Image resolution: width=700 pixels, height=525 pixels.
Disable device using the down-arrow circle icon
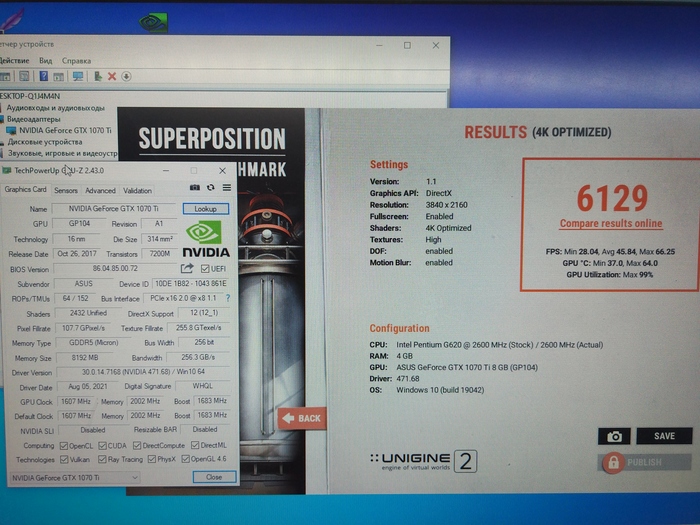[126, 76]
